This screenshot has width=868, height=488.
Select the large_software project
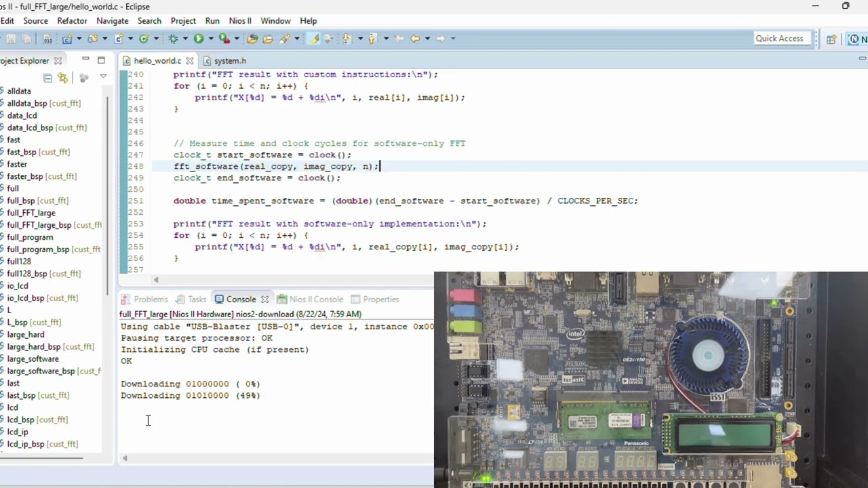click(33, 359)
